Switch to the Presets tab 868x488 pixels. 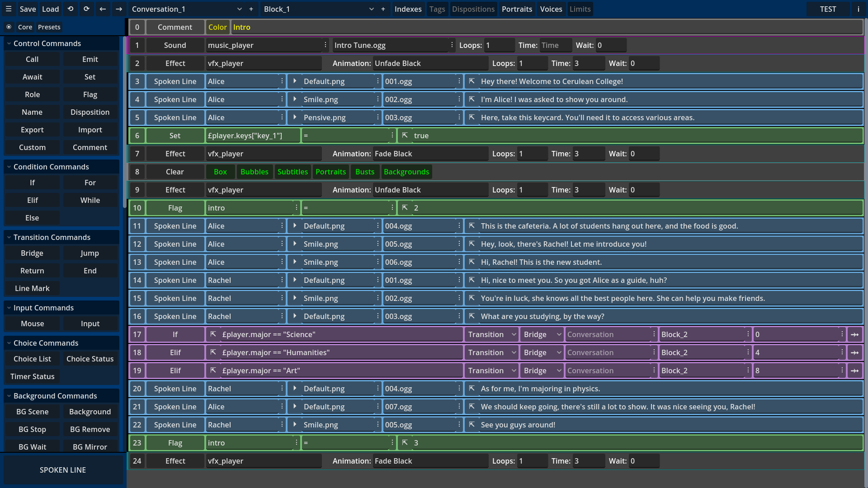(49, 27)
